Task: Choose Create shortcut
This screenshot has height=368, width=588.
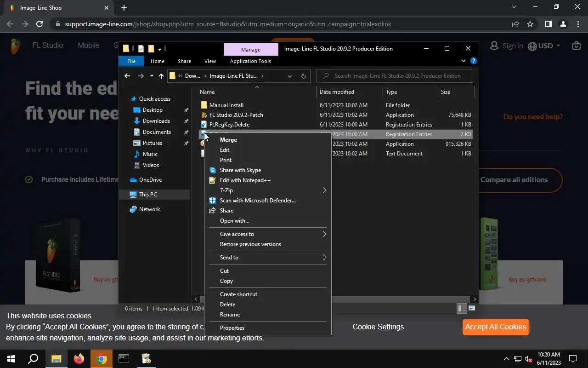Action: pyautogui.click(x=238, y=294)
